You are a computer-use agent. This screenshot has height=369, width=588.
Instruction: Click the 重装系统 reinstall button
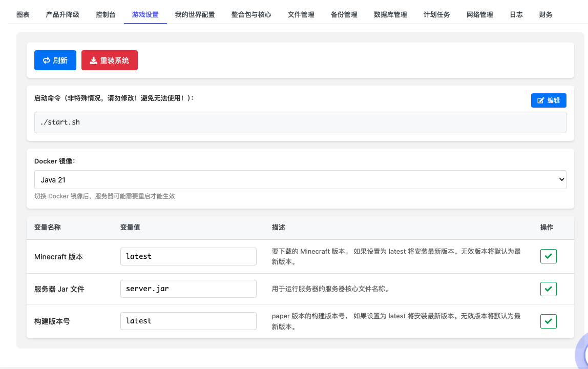coord(109,60)
